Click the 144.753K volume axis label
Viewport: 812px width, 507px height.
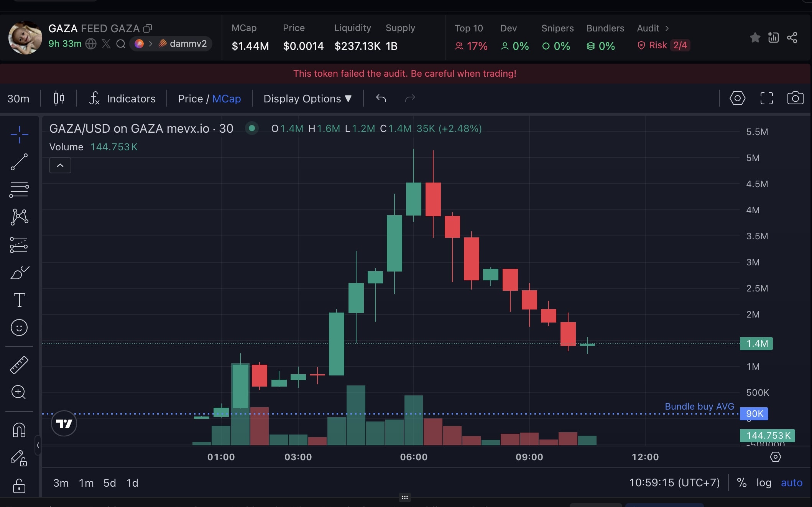point(767,436)
